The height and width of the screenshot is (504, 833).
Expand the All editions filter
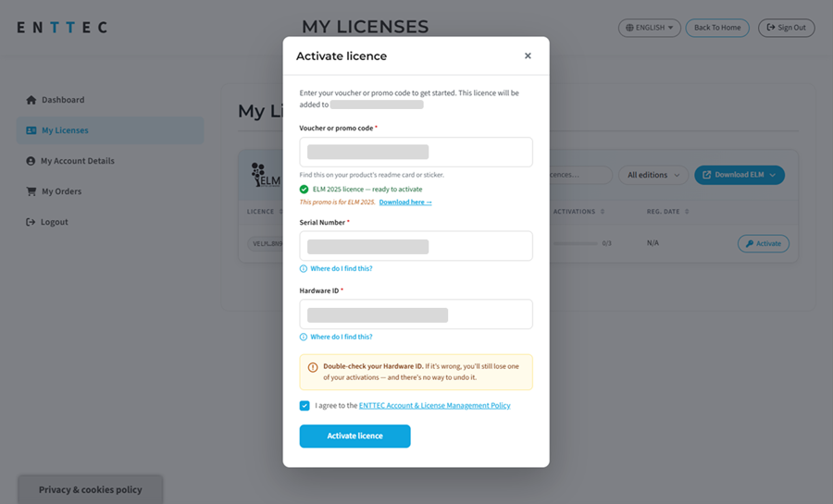coord(653,175)
